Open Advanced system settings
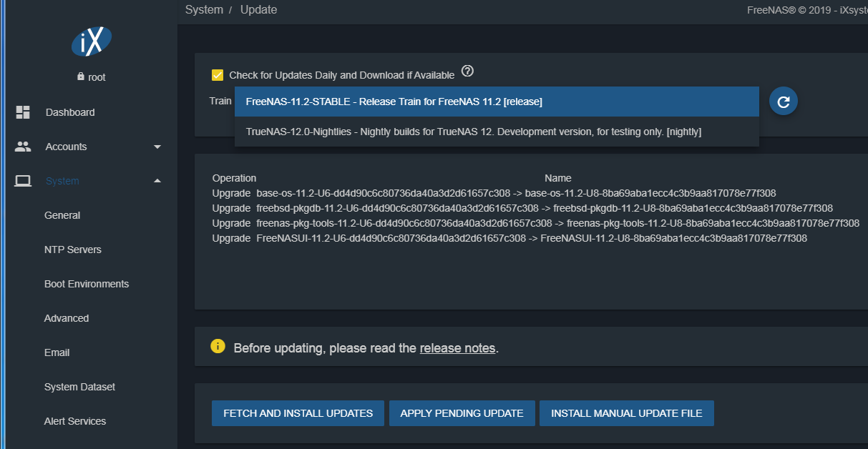868x449 pixels. [67, 318]
